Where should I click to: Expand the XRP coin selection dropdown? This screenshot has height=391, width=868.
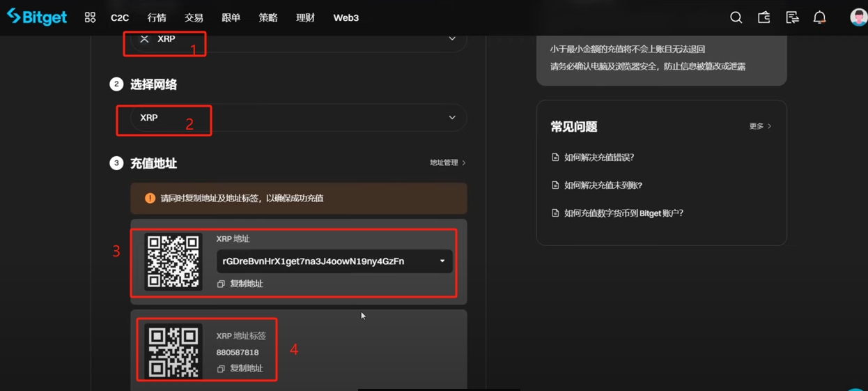tap(452, 39)
